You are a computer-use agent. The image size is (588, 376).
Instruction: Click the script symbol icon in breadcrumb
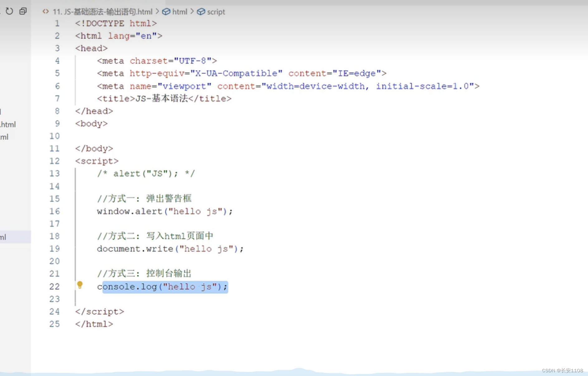[x=201, y=12]
